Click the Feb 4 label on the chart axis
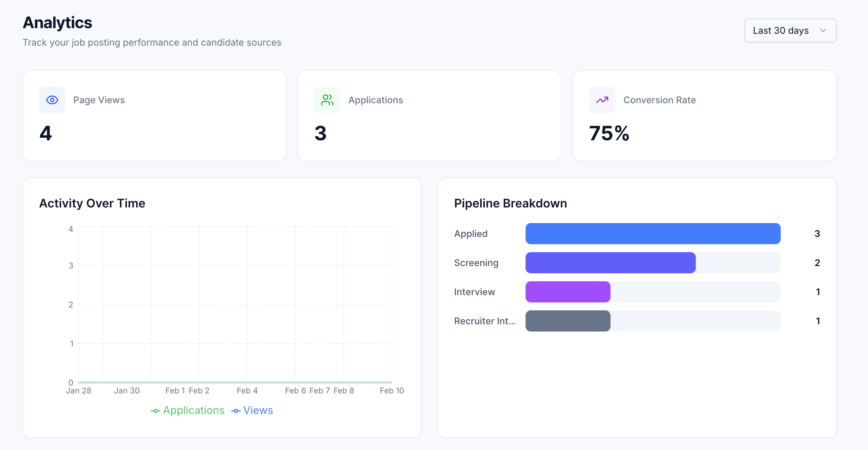The height and width of the screenshot is (450, 868). pyautogui.click(x=247, y=390)
